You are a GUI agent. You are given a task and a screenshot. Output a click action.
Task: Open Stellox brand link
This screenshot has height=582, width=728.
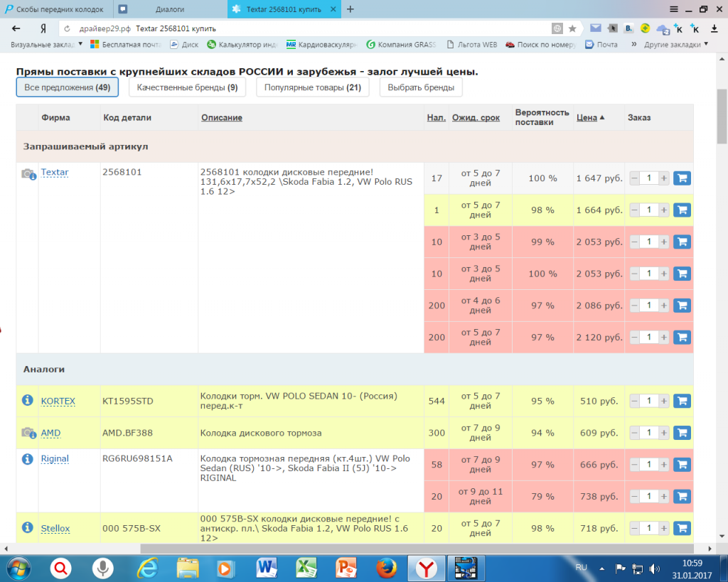pos(55,528)
